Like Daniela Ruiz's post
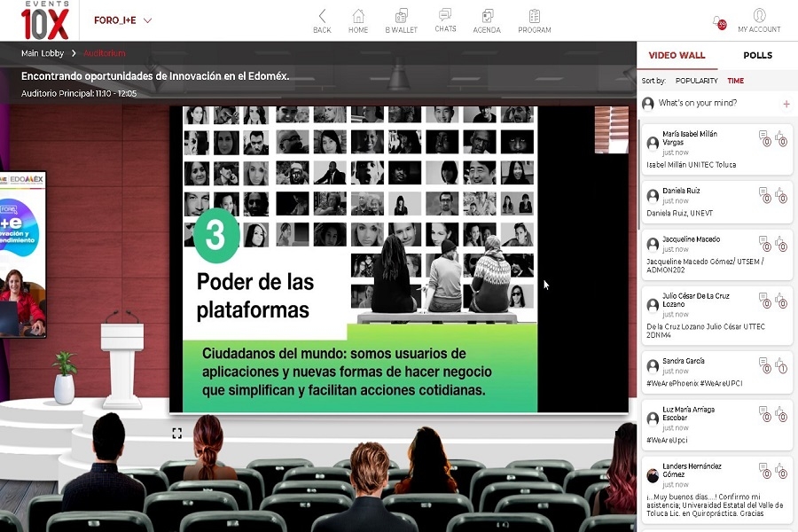This screenshot has width=798, height=532. (780, 195)
